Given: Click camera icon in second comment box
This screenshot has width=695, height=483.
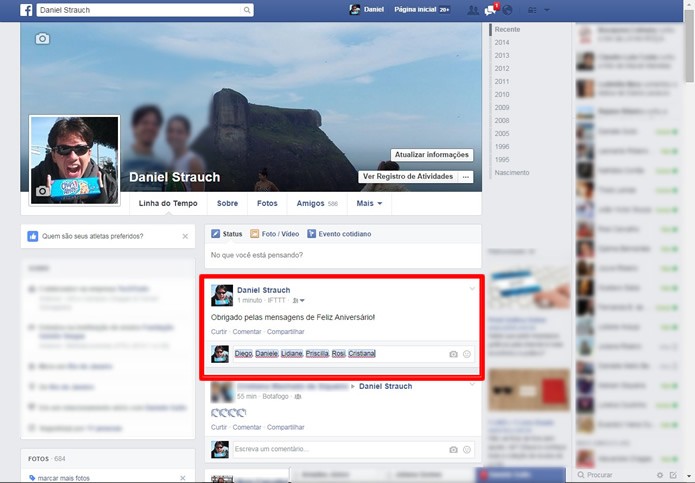Looking at the screenshot, I should pyautogui.click(x=453, y=450).
